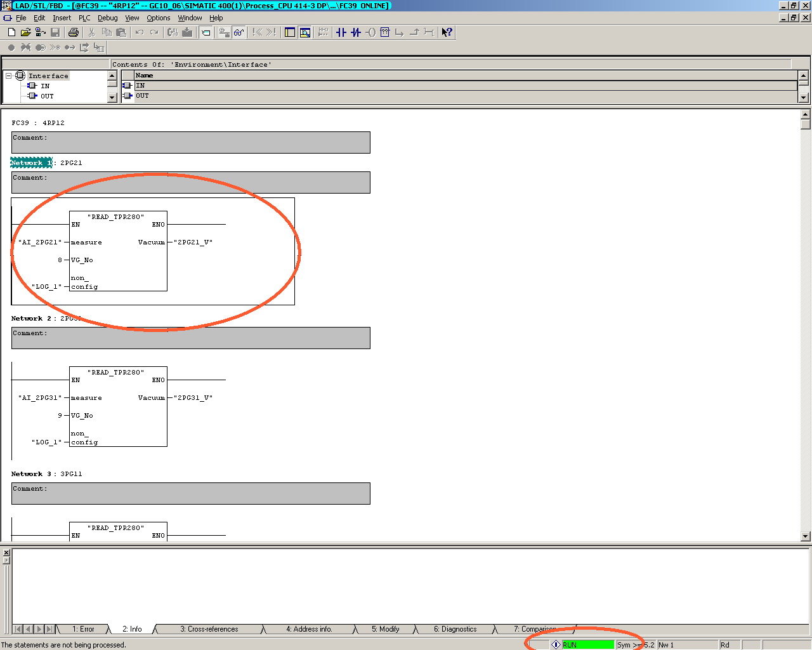Viewport: 812px width, 650px height.
Task: Select the "AI_2PG21" operand
Action: (40, 242)
